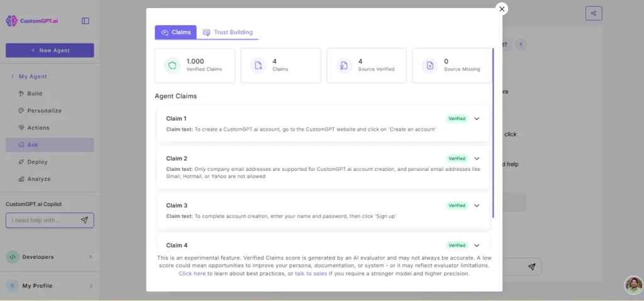Click the Claims document icon
The image size is (644, 301).
tap(258, 65)
